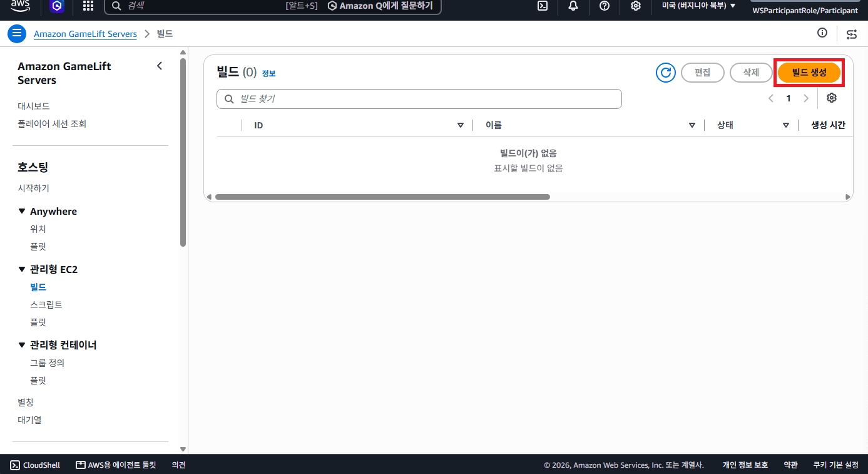Go to the previous builds page

[x=771, y=98]
